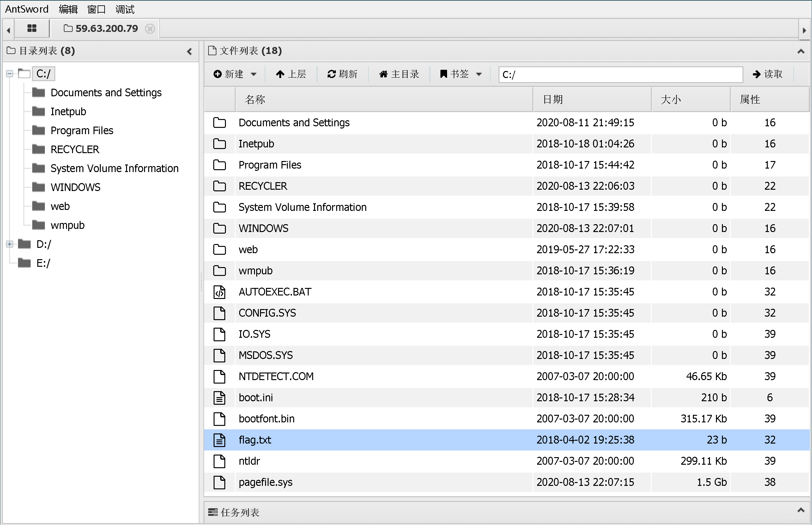812x525 pixels.
Task: Open the home grid tab icon
Action: [x=32, y=28]
